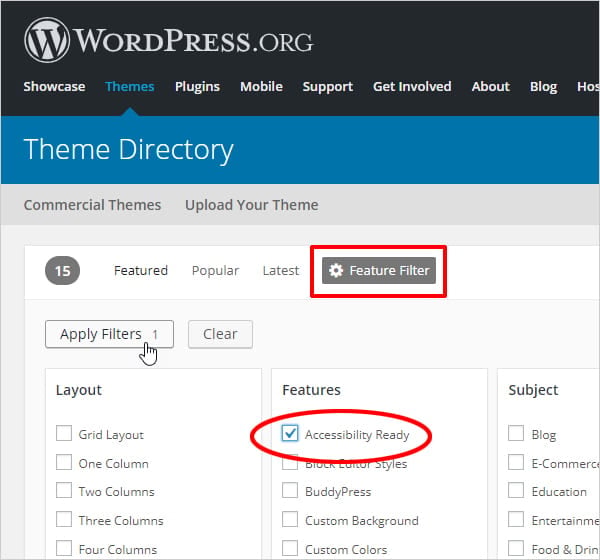Open the About navigation item

[x=491, y=87]
